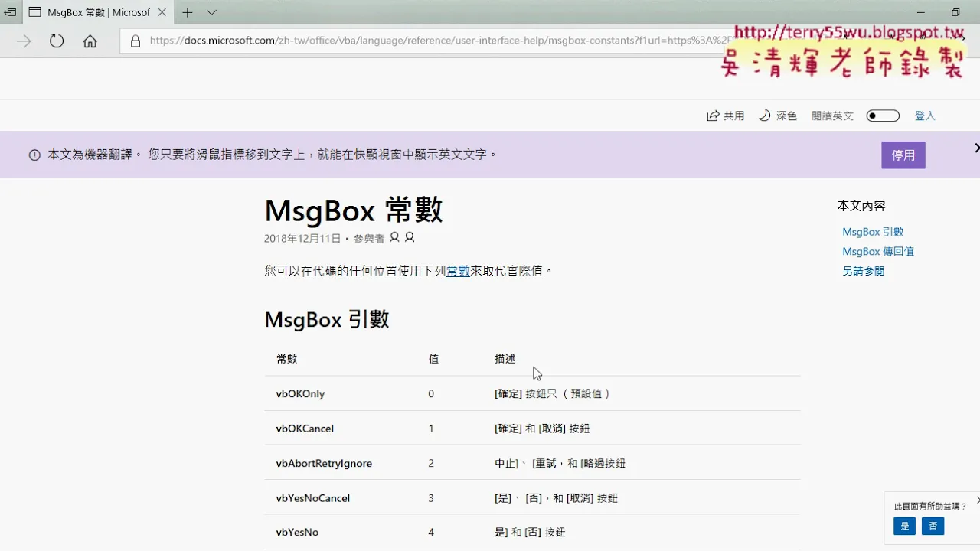980x551 pixels.
Task: Click the MsgBox 引數 heading
Action: coord(327,319)
